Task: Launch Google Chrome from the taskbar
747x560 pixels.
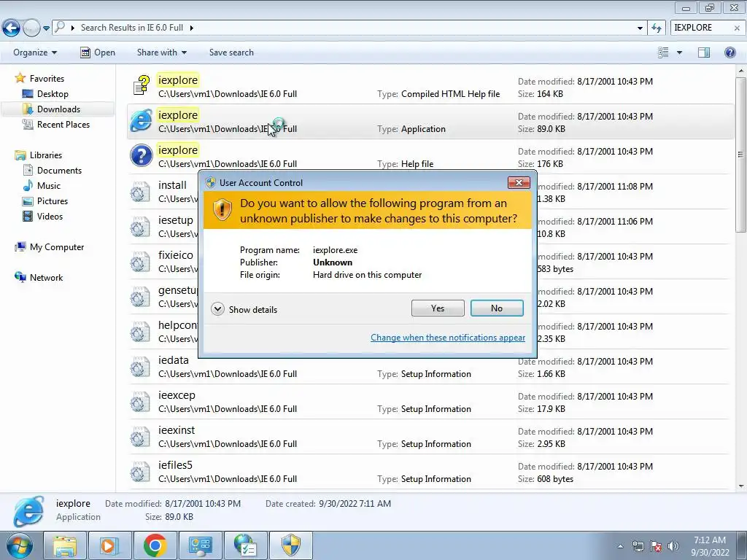Action: click(x=155, y=545)
